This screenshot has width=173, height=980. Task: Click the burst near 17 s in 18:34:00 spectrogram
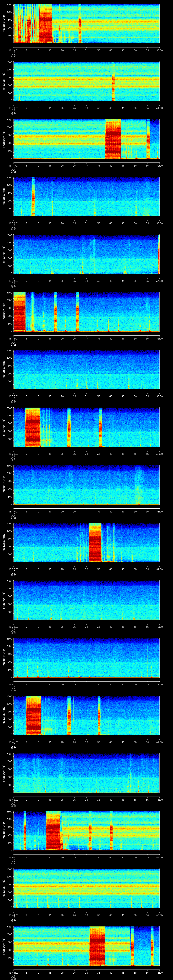pyautogui.click(x=56, y=312)
